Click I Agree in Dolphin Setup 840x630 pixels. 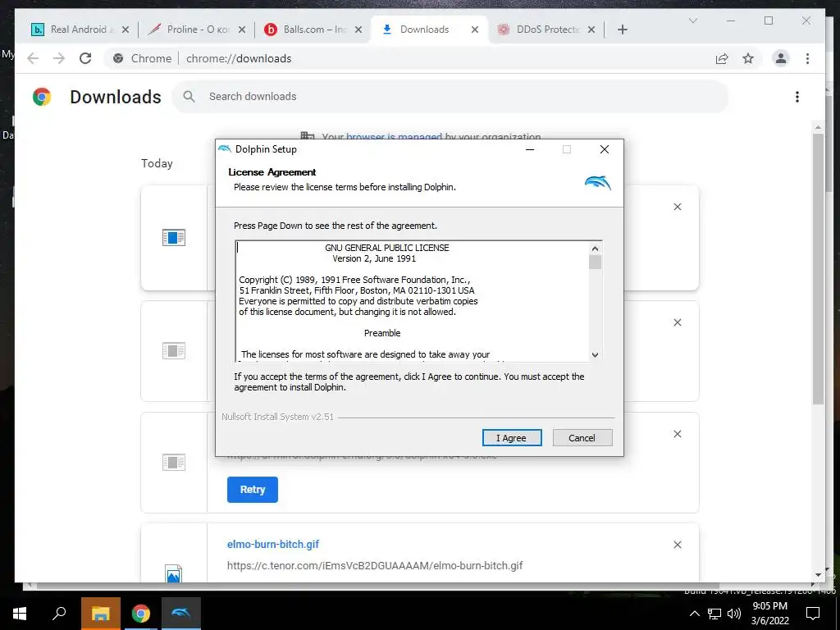[512, 438]
